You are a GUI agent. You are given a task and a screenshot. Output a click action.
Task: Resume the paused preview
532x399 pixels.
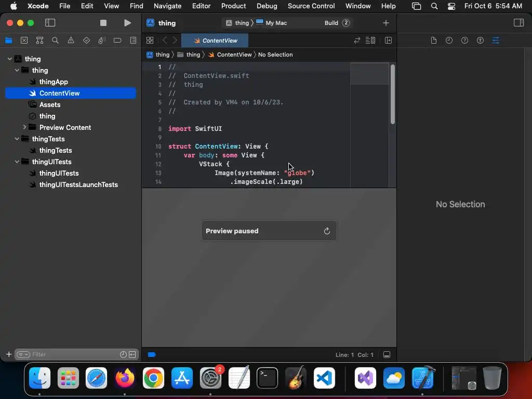coord(327,231)
